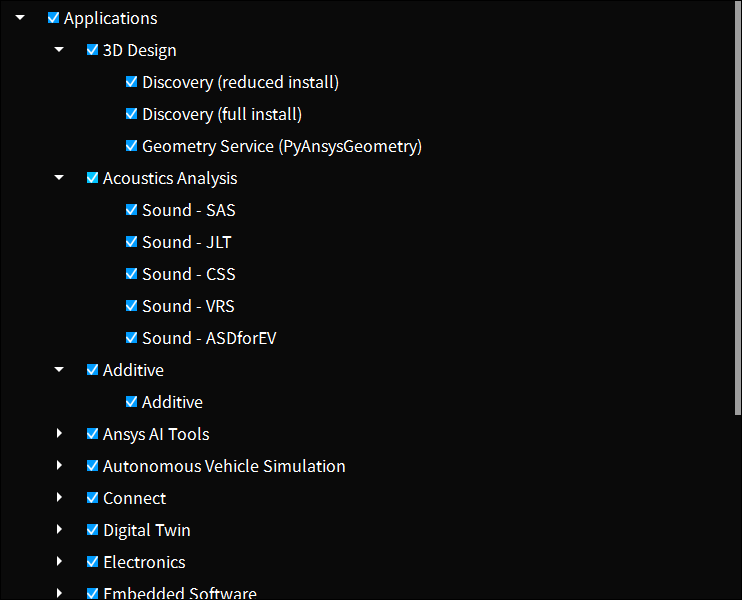Select the Sound - JLT label
Screen dimensions: 742x600
[x=187, y=242]
